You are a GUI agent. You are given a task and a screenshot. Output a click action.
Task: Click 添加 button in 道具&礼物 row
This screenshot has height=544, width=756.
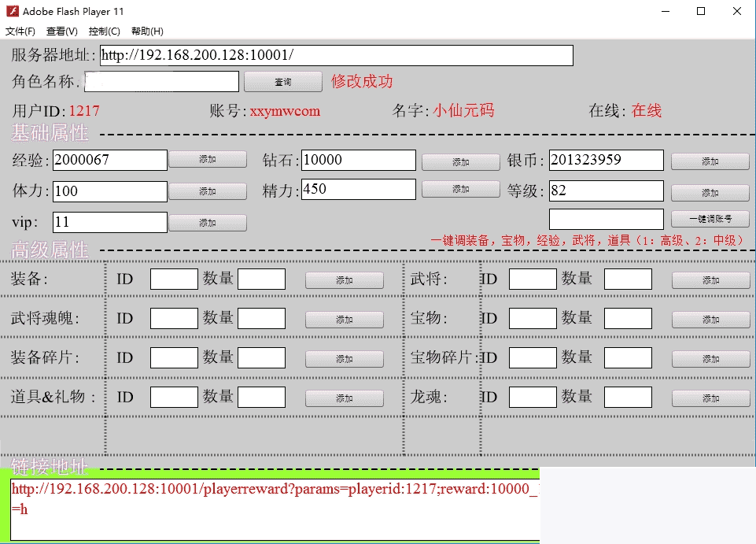point(345,398)
